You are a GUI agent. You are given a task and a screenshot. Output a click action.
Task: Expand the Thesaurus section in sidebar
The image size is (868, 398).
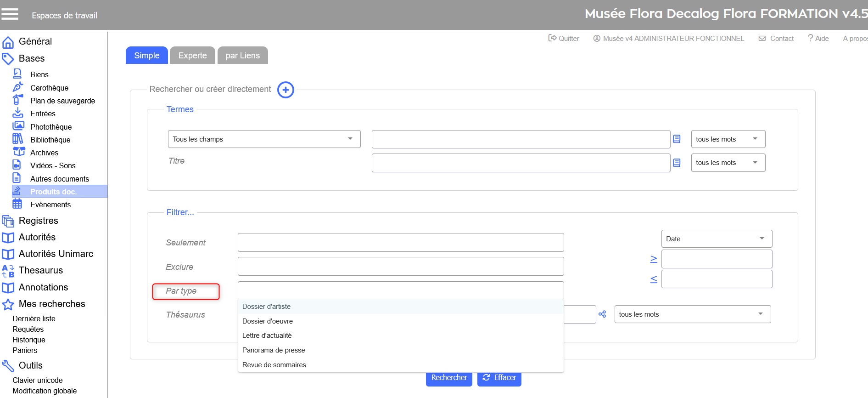[x=40, y=270]
